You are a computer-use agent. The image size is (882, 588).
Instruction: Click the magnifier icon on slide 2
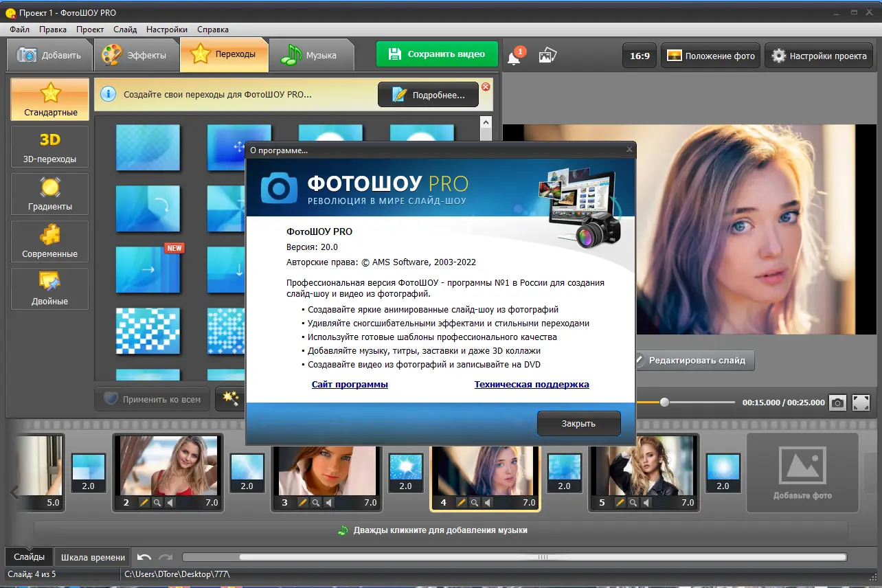click(157, 503)
